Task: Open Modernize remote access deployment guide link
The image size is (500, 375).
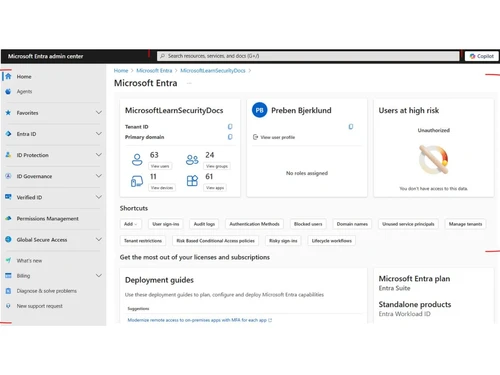Action: (x=197, y=320)
